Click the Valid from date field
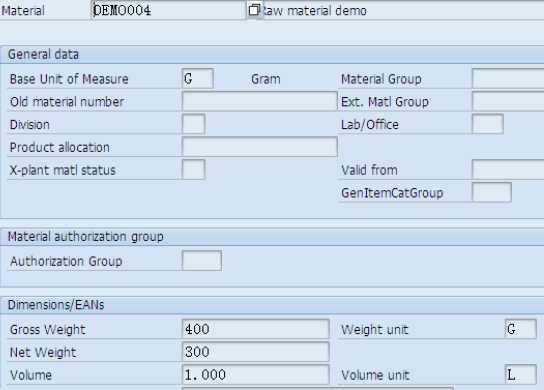The height and width of the screenshot is (390, 544). (508, 170)
